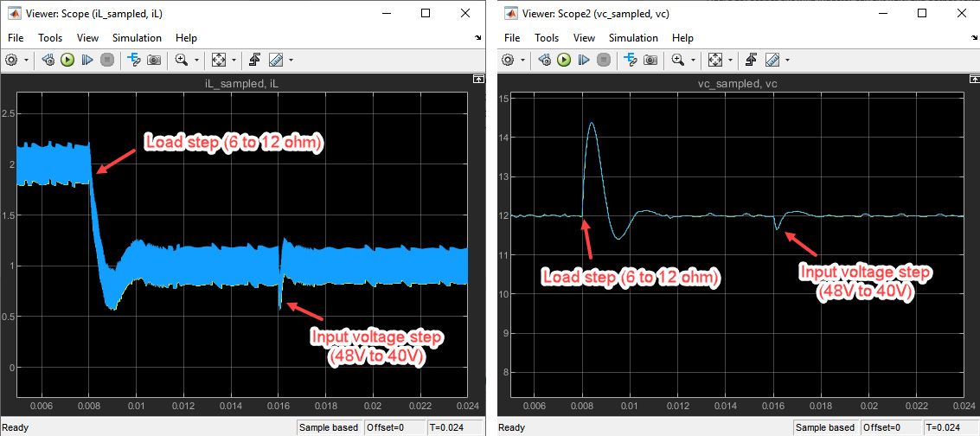Click 'iL_sampled, iL' plot title
The height and width of the screenshot is (436, 980).
[x=242, y=83]
